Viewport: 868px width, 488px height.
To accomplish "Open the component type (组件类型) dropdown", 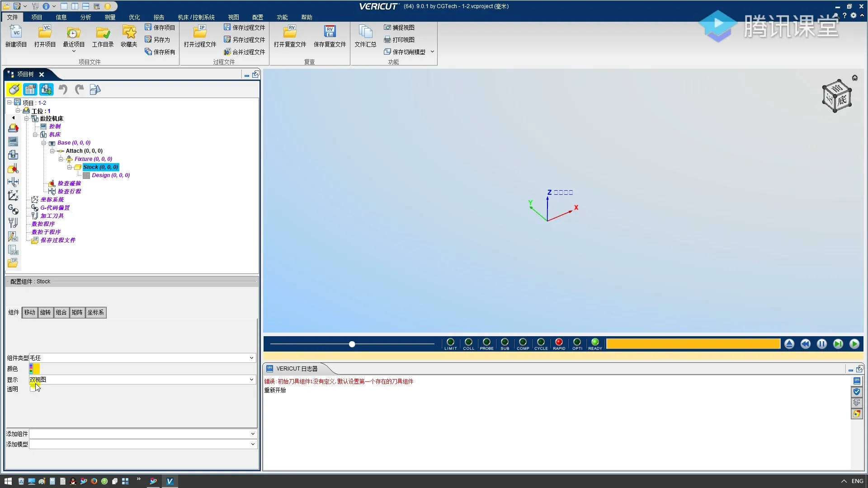I will pos(251,358).
